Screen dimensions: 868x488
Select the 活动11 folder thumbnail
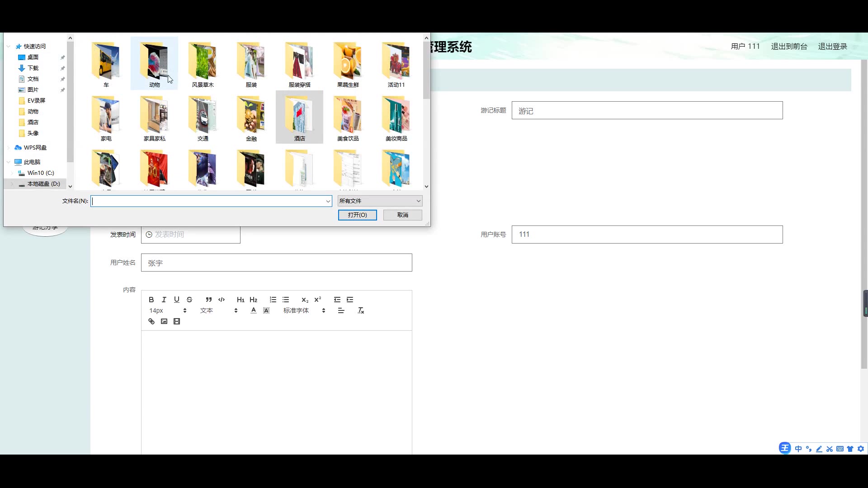tap(396, 64)
